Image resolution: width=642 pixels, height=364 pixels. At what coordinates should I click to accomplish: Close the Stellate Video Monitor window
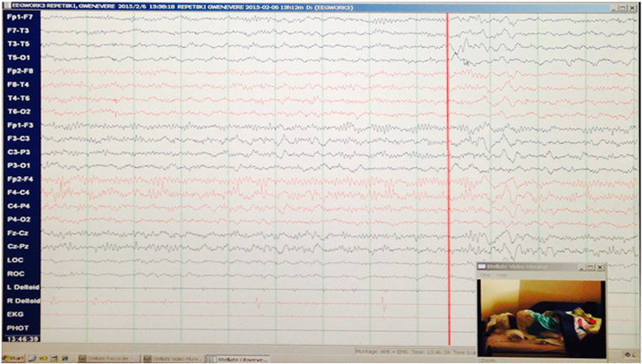point(600,267)
